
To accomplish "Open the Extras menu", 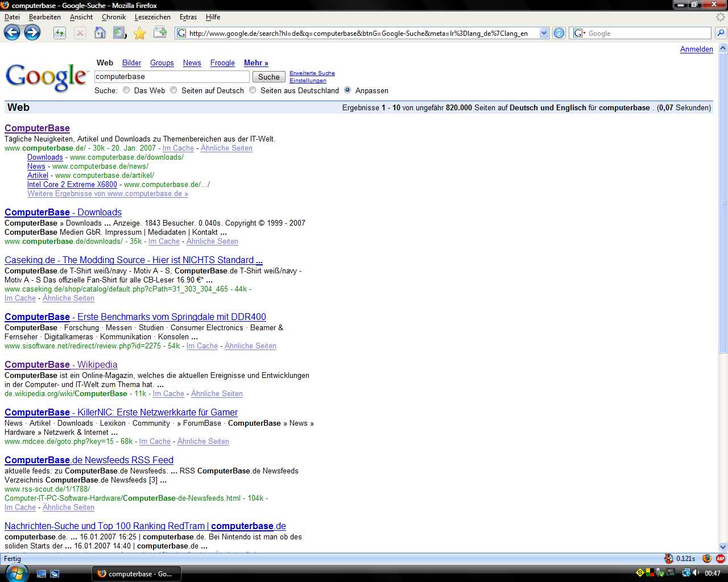I will [188, 17].
